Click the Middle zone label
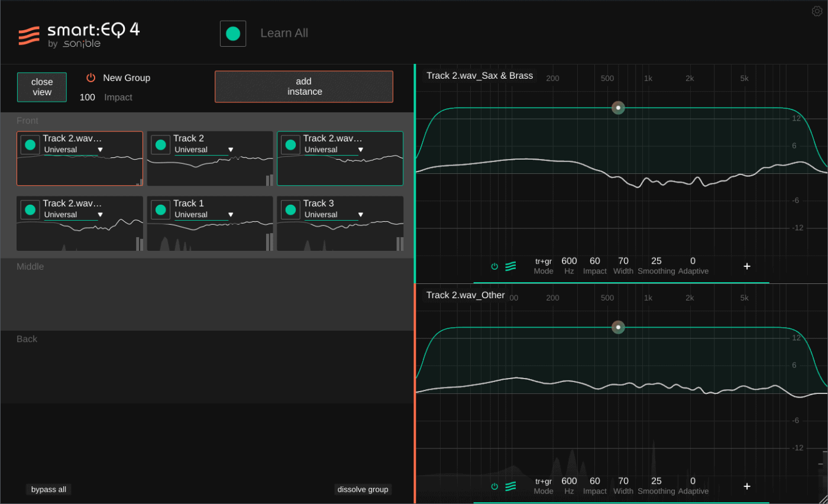This screenshot has height=504, width=828. (30, 267)
